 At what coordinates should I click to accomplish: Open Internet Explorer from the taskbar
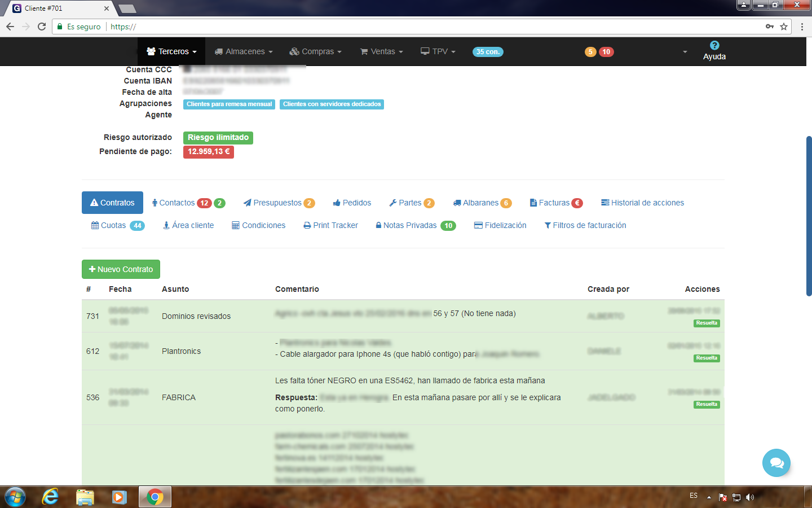click(x=50, y=497)
